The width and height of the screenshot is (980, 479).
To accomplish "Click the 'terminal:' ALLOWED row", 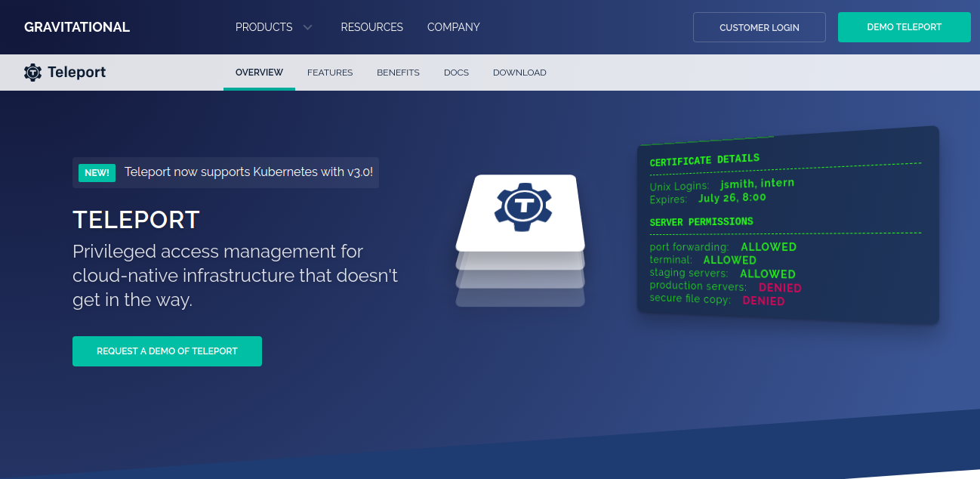I will pos(703,260).
